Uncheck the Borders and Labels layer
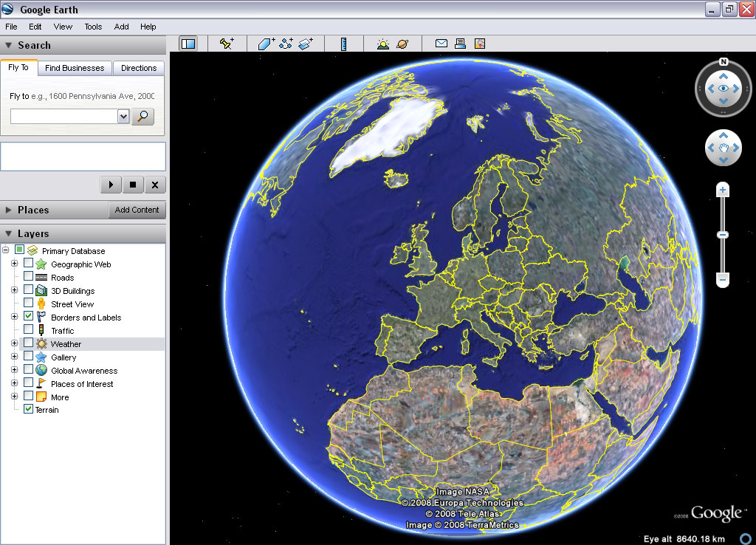Screen dimensions: 756x545 29,316
